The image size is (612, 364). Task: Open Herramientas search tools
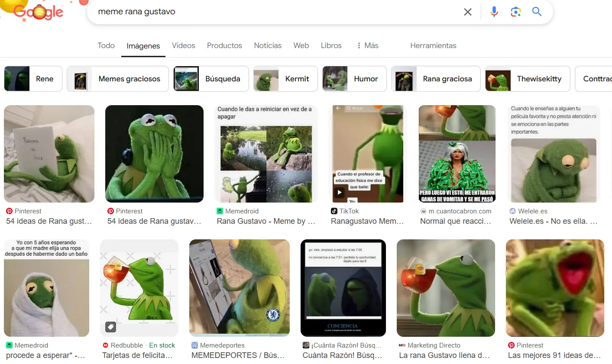coord(433,45)
